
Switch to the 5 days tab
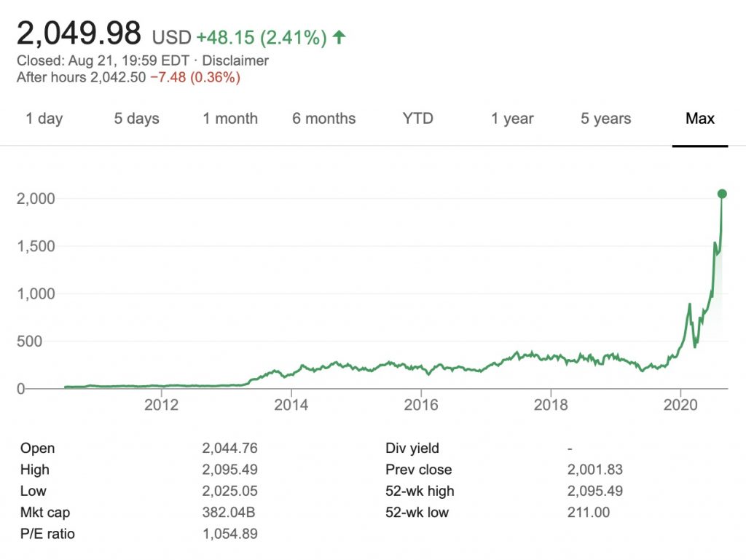[136, 119]
